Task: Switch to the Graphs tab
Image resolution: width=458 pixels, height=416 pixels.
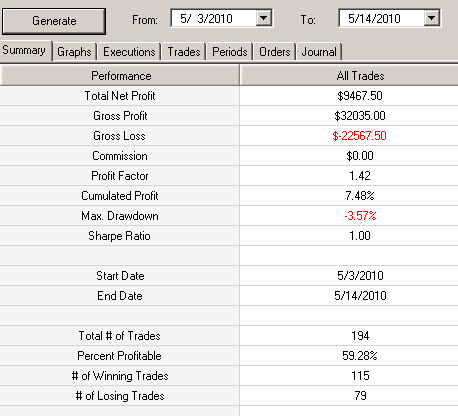Action: coord(74,52)
